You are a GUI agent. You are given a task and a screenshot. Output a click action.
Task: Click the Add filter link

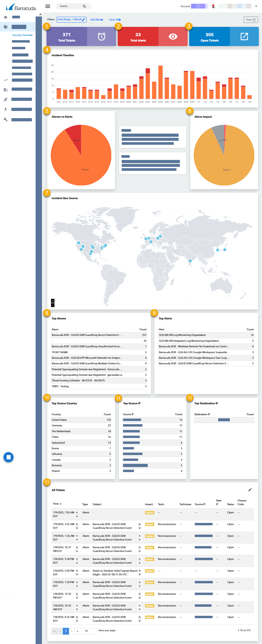pyautogui.click(x=96, y=20)
